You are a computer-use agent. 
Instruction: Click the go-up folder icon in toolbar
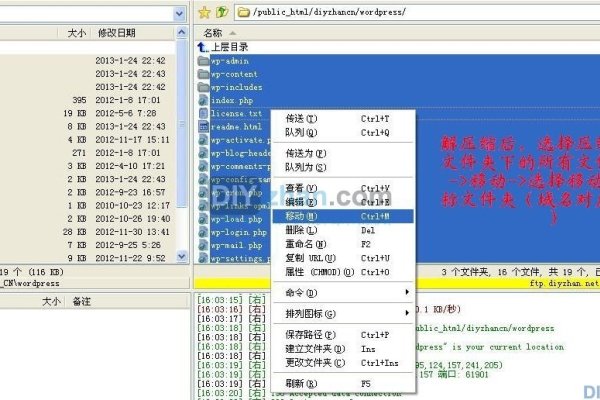click(222, 12)
